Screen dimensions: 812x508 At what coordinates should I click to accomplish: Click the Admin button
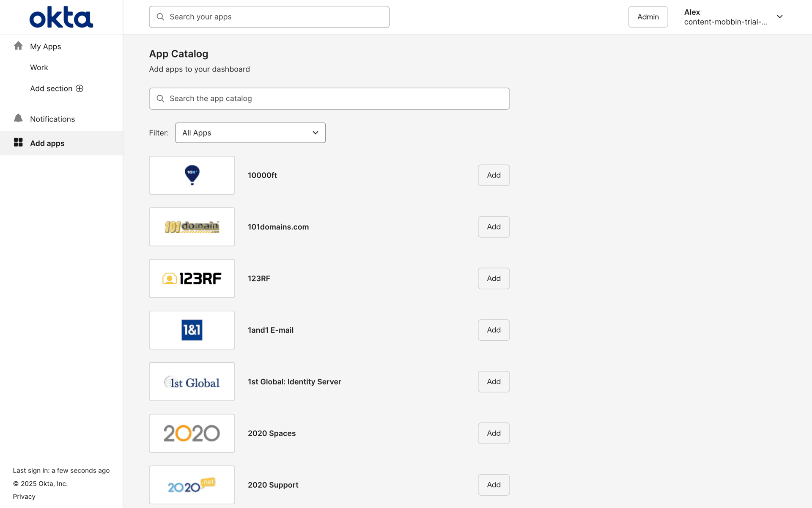(x=648, y=17)
